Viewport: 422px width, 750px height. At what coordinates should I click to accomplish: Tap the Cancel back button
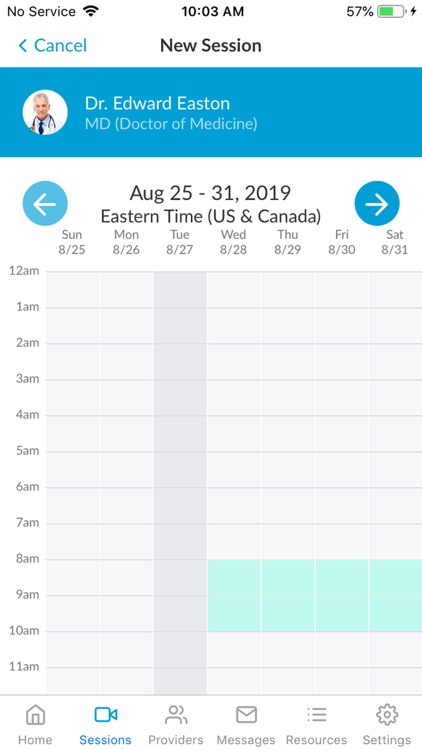52,45
